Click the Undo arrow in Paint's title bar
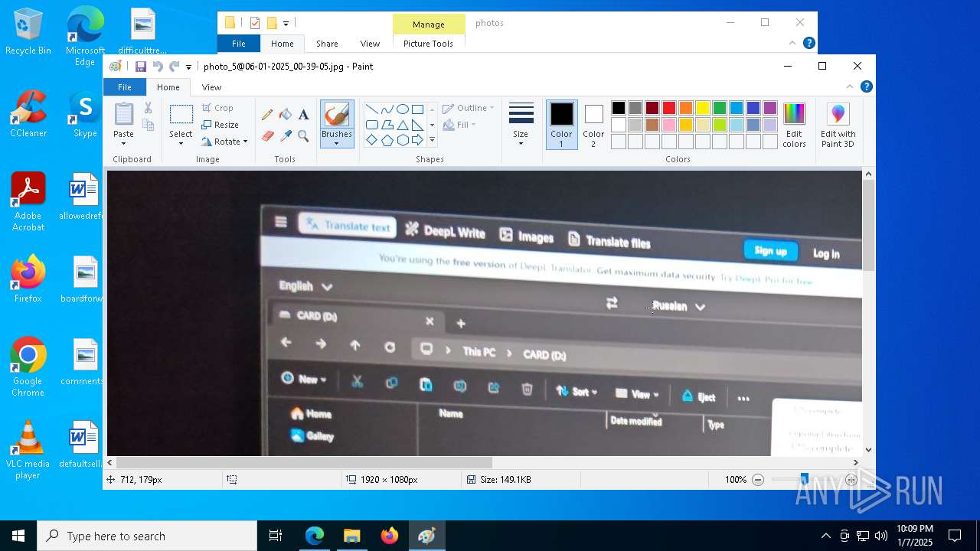980x551 pixels. (x=158, y=67)
